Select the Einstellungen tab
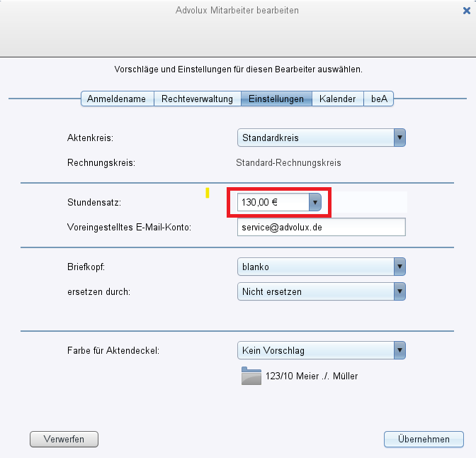Viewport: 476px width, 458px height. (x=276, y=99)
